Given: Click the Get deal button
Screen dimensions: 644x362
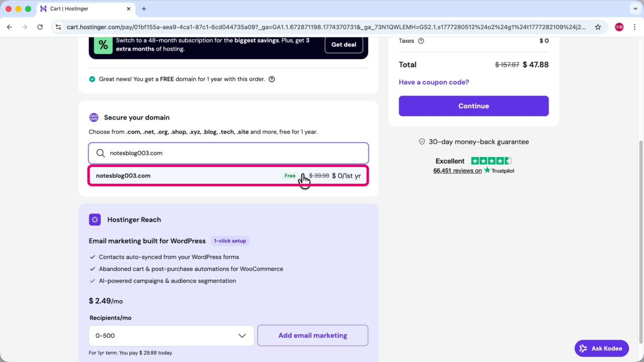Looking at the screenshot, I should 344,45.
